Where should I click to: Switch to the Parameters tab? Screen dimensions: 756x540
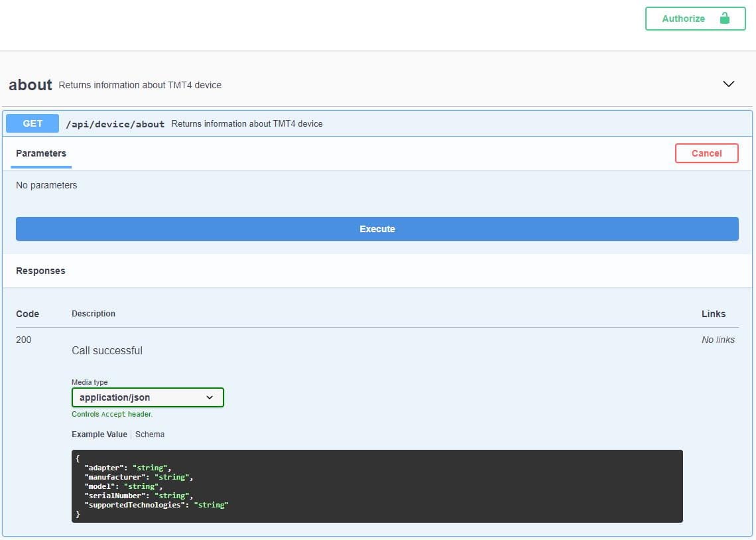(41, 153)
